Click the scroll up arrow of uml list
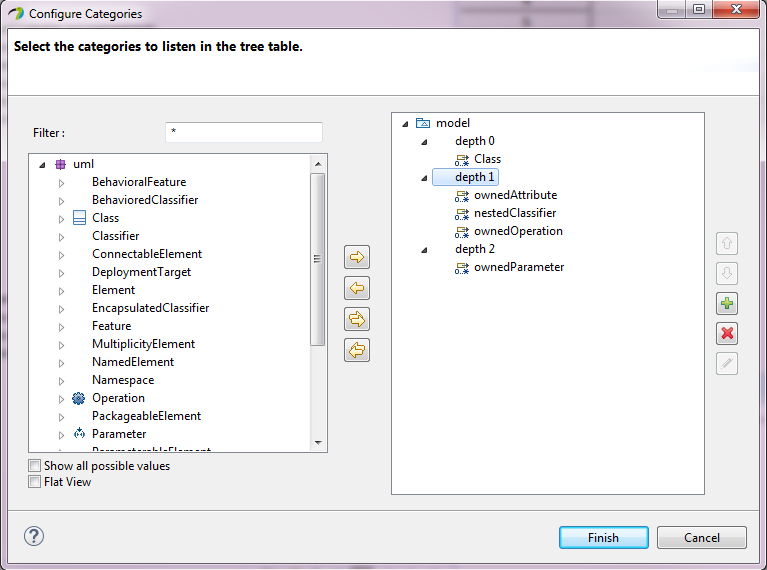Screen dimensions: 767x570 pos(318,164)
